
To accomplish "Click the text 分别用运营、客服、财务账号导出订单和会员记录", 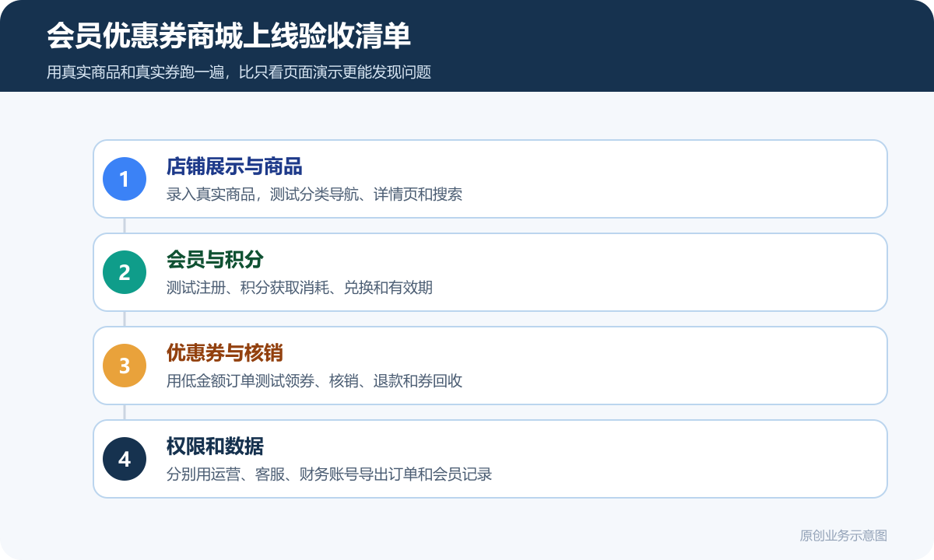I will click(329, 474).
